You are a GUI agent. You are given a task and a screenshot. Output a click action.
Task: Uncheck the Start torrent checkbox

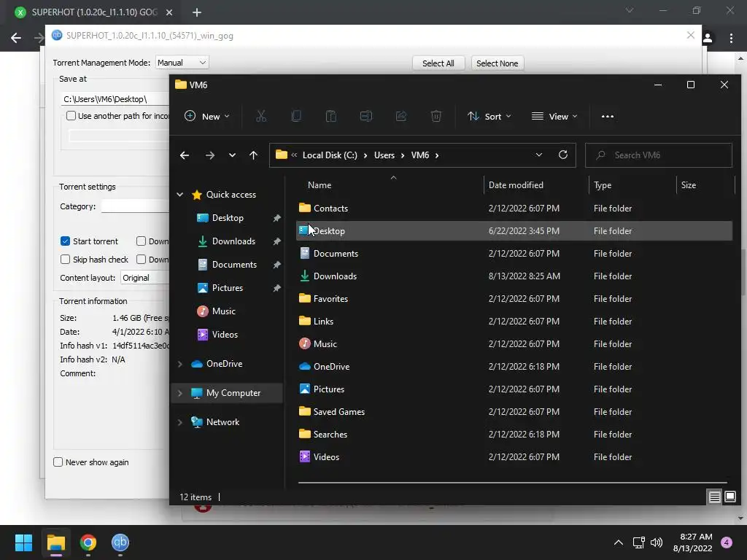coord(65,241)
